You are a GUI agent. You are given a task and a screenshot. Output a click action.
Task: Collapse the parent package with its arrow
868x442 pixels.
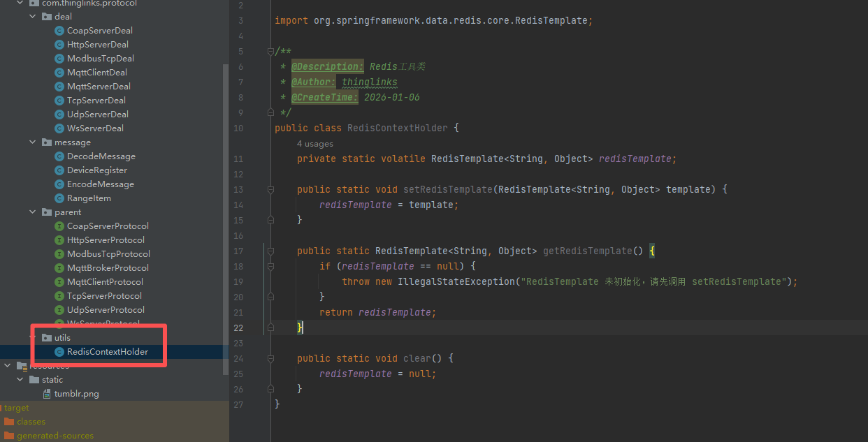33,212
